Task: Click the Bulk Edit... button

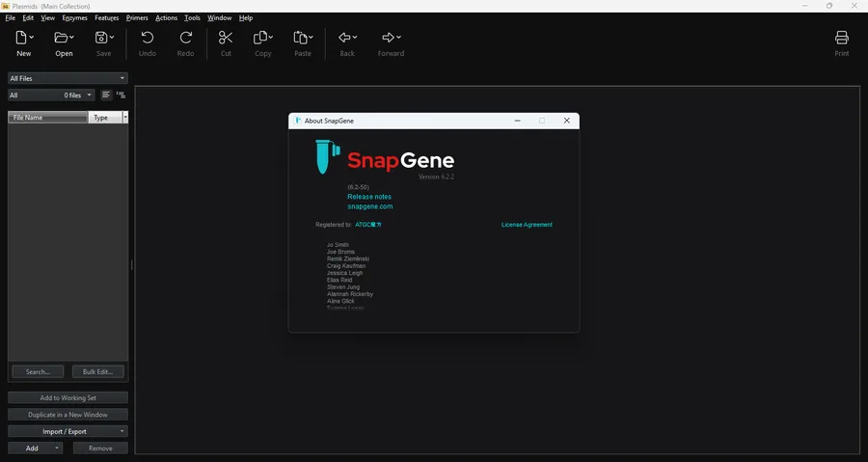Action: tap(98, 371)
